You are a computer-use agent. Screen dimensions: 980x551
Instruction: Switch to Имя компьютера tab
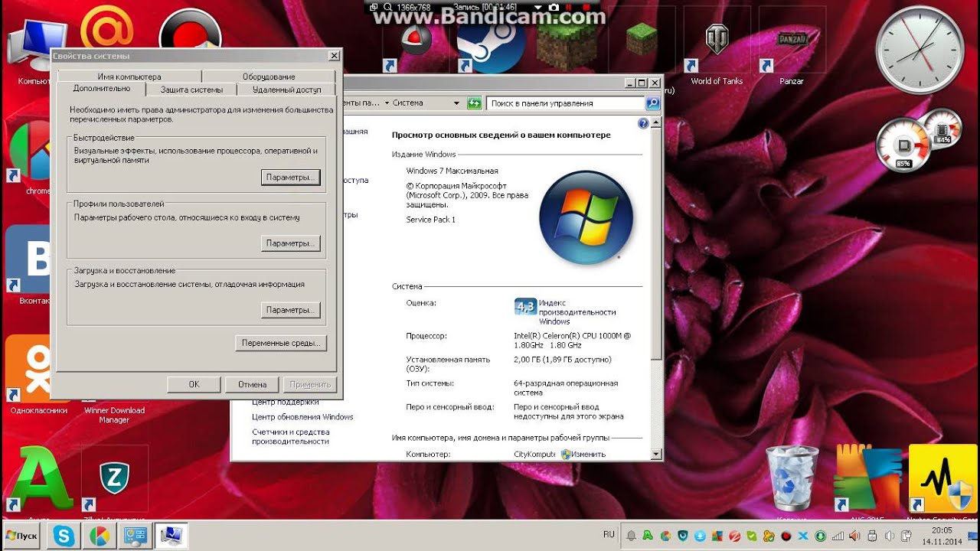click(x=129, y=77)
